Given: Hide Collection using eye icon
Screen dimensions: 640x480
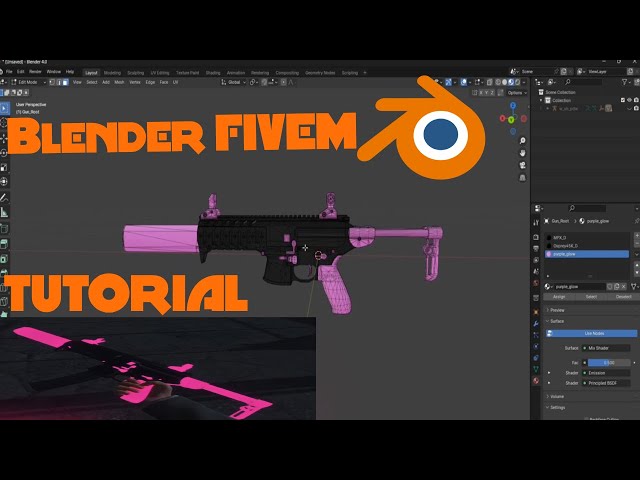Looking at the screenshot, I should tap(629, 100).
